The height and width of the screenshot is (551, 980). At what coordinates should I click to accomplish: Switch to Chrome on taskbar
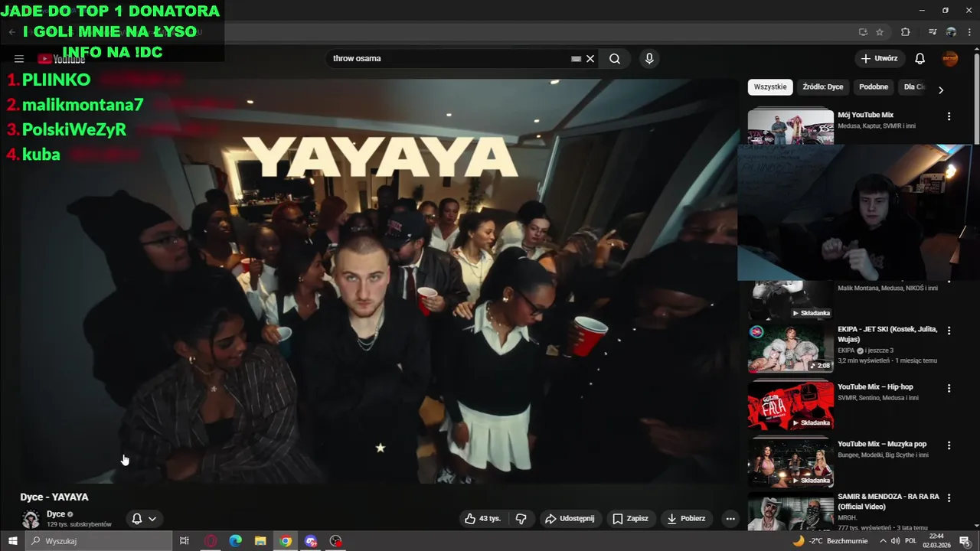(x=286, y=541)
